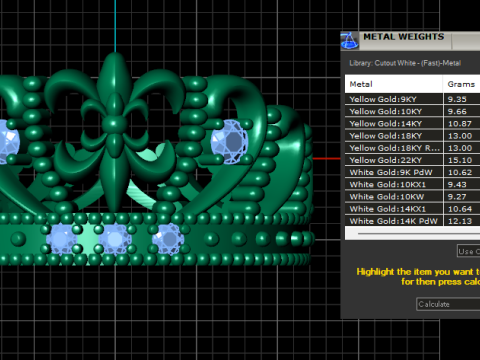Click the 9.27 grams value
Image resolution: width=480 pixels, height=360 pixels.
tap(457, 197)
